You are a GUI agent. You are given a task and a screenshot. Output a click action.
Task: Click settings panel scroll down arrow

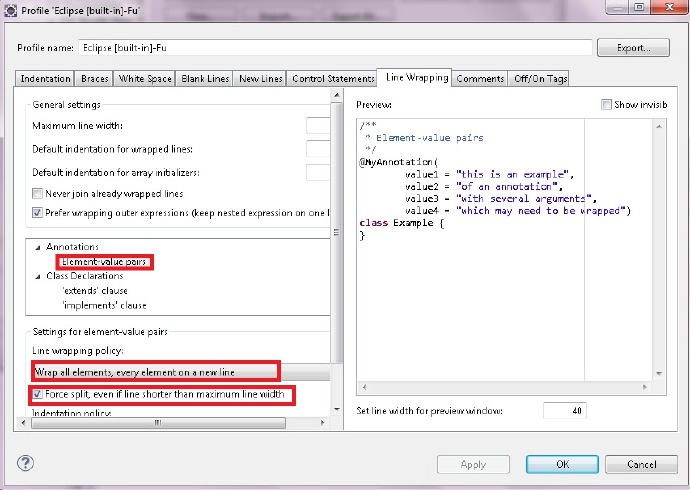(337, 409)
